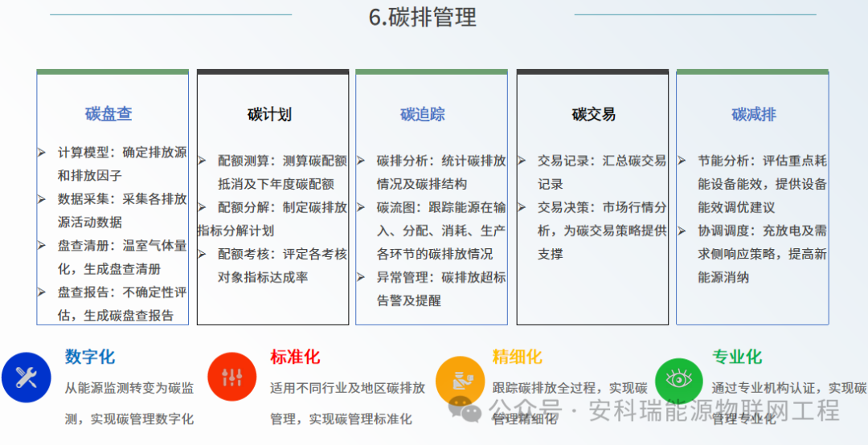868x445 pixels.
Task: Select the 碳交易 card heading
Action: (593, 115)
